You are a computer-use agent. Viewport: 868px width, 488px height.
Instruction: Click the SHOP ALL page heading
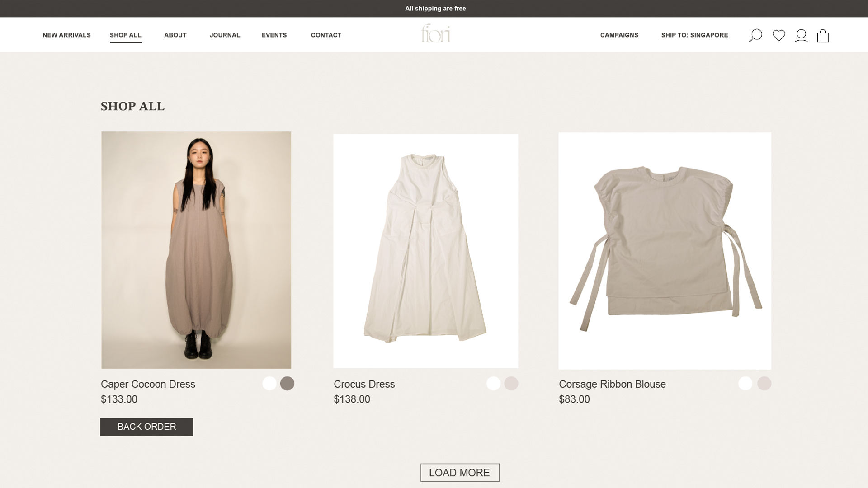[x=132, y=106]
